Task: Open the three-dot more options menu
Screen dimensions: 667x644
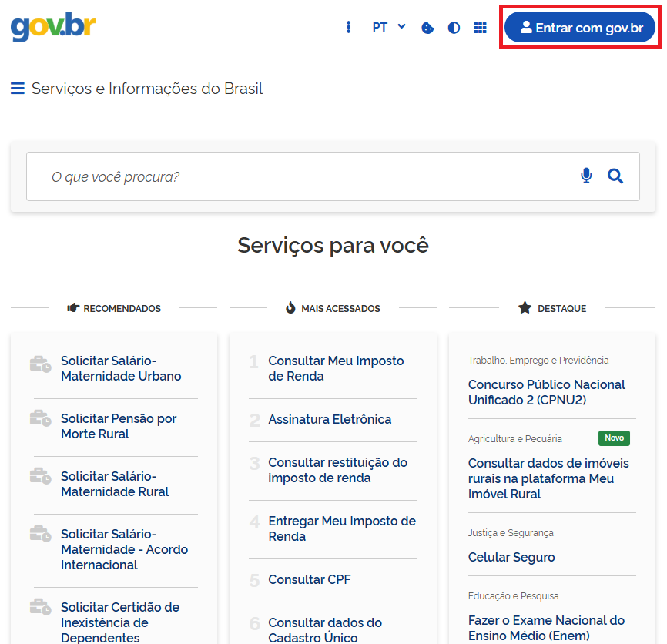Action: [x=348, y=28]
